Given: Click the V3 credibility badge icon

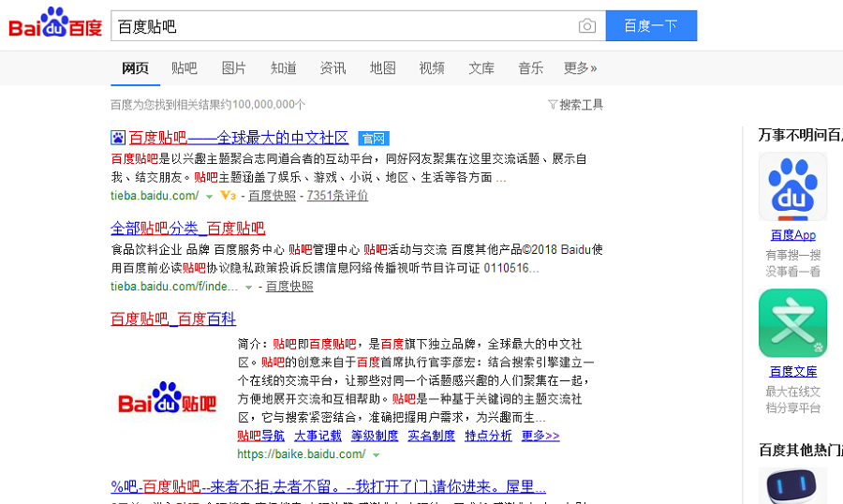Looking at the screenshot, I should tap(228, 196).
